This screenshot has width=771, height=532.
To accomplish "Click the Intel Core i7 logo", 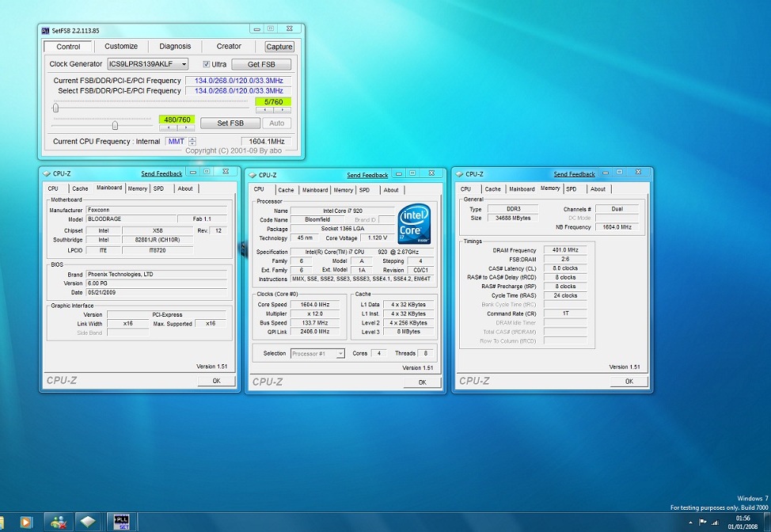I will coord(414,224).
